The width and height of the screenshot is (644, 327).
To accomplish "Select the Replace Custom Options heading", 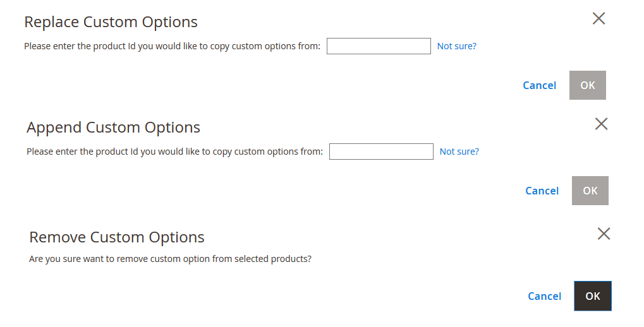I will (x=111, y=21).
